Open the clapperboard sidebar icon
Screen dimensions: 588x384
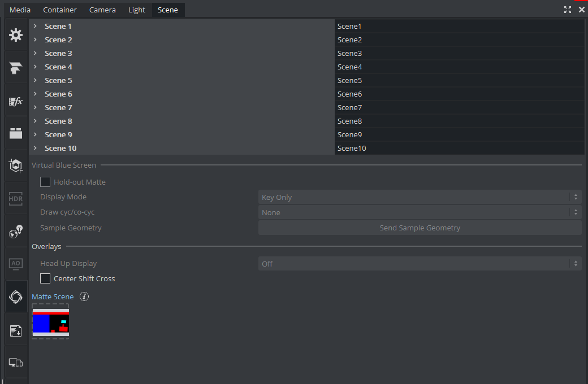pyautogui.click(x=16, y=134)
